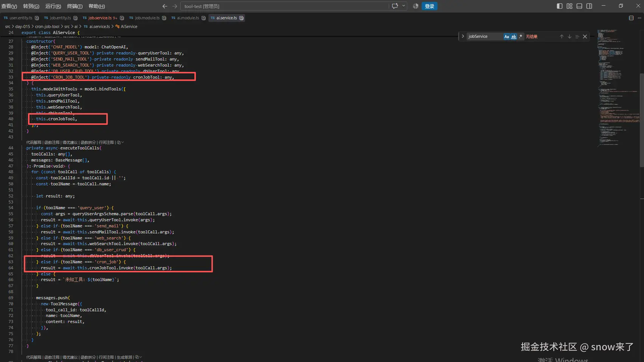Close the user.entity.ts tab
This screenshot has height=362, width=644.
point(37,18)
